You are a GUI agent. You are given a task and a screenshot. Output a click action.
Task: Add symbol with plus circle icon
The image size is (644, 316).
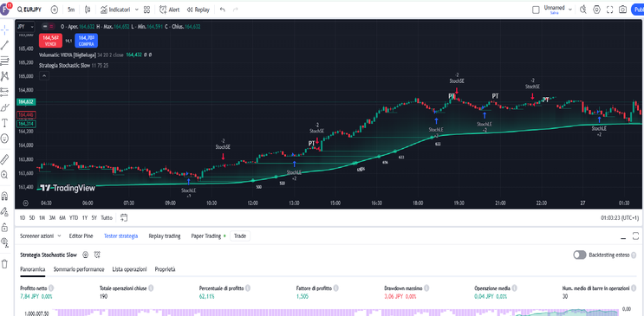pyautogui.click(x=55, y=10)
